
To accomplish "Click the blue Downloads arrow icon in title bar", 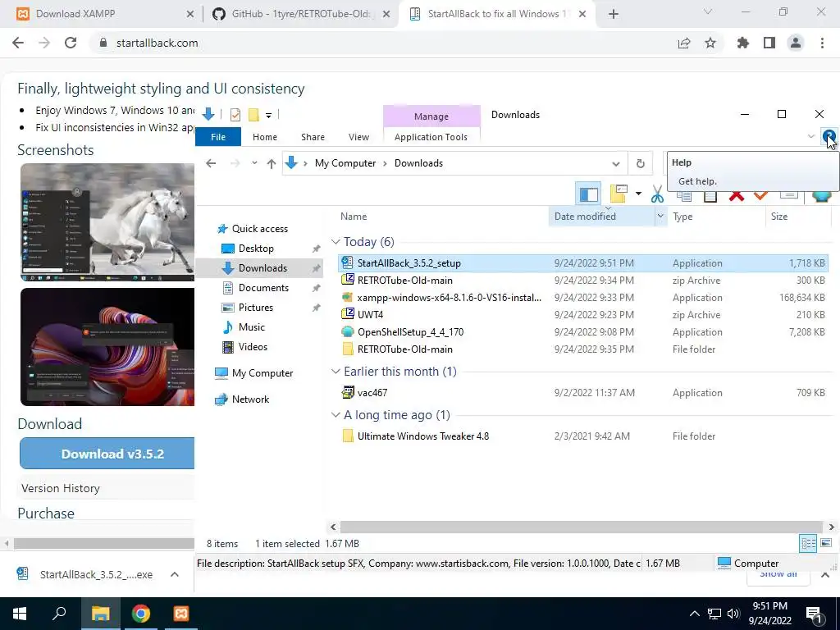I will tap(208, 113).
